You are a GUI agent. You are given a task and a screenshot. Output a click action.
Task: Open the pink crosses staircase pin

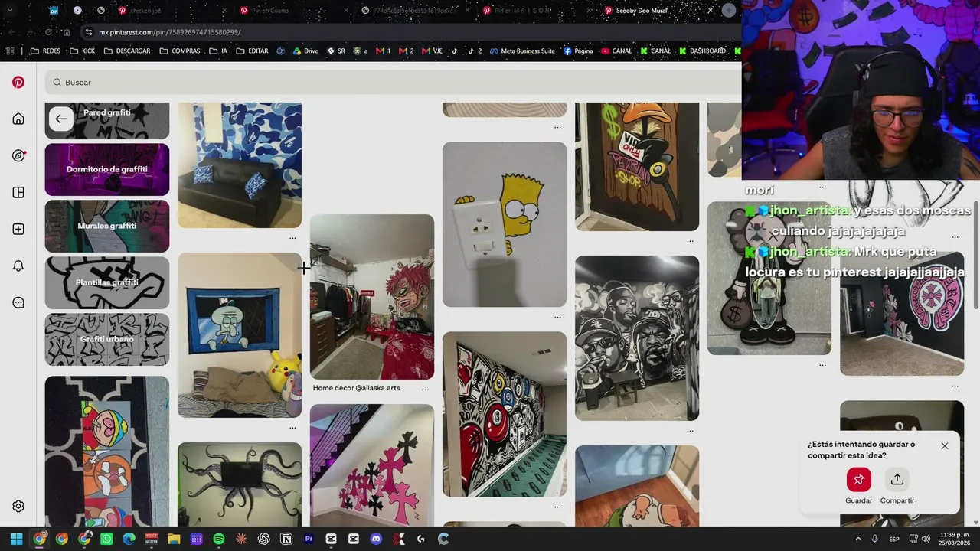coord(372,465)
